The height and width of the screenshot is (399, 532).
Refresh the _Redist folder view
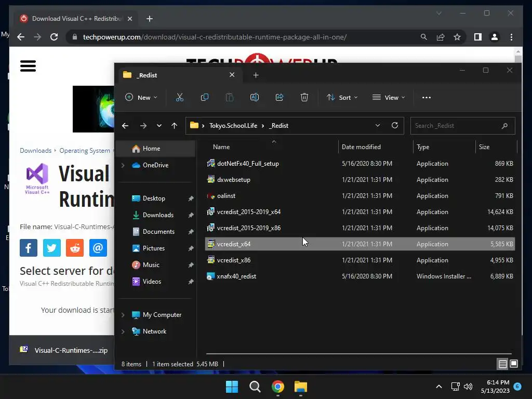coord(395,125)
